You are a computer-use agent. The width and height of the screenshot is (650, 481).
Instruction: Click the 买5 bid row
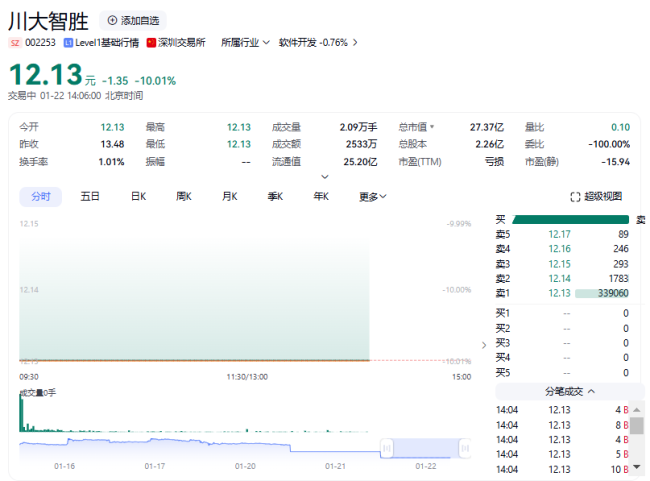562,373
